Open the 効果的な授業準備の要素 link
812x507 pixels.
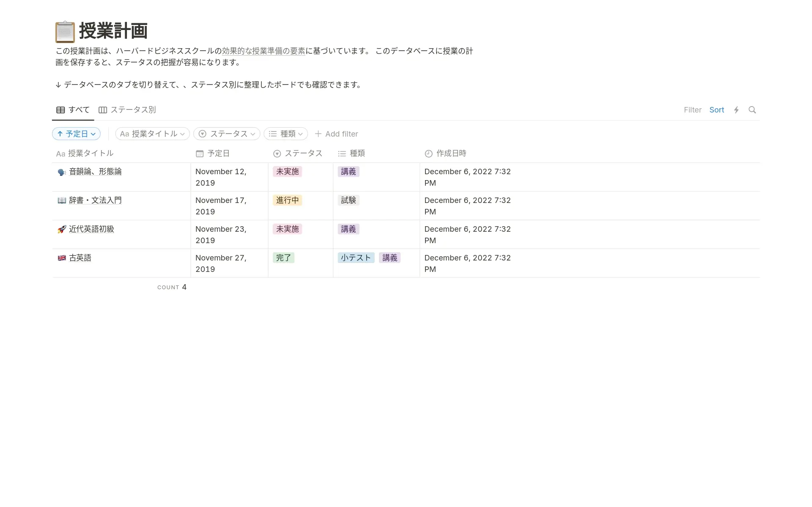(263, 51)
